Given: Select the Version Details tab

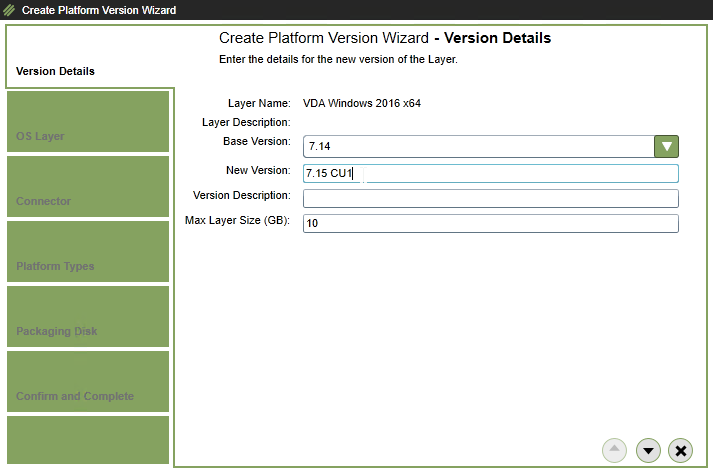Looking at the screenshot, I should [x=56, y=71].
